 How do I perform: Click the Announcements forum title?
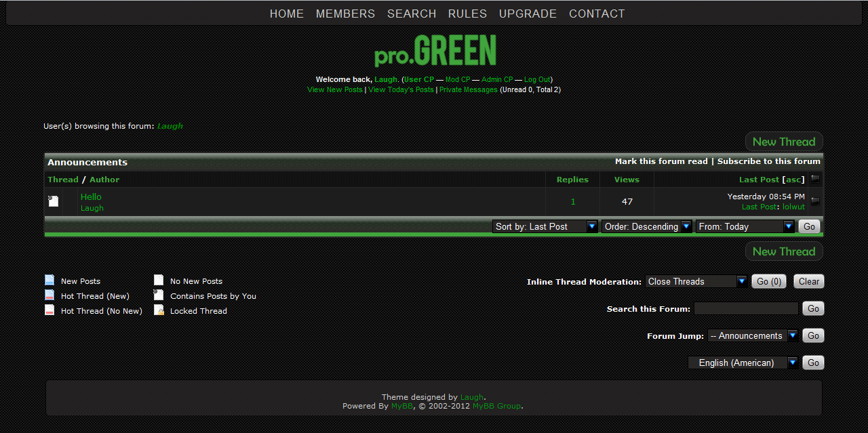[87, 162]
